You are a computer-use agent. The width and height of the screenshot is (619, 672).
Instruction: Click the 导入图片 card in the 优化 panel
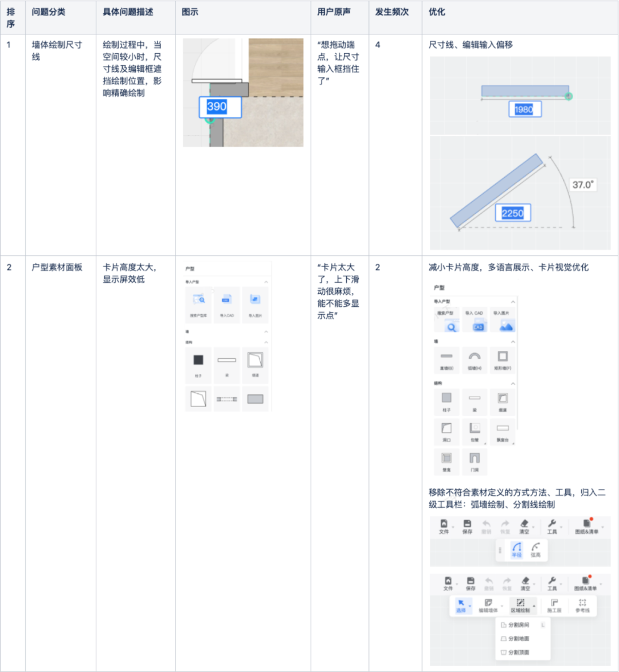503,320
